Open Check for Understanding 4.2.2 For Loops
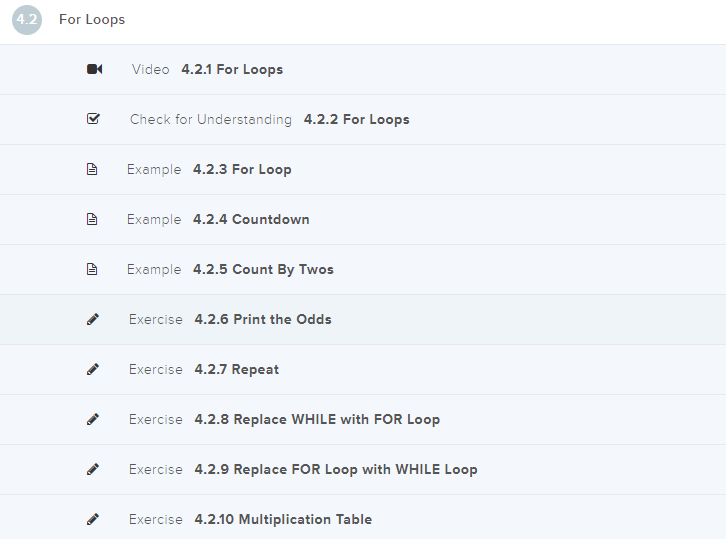 click(x=356, y=120)
